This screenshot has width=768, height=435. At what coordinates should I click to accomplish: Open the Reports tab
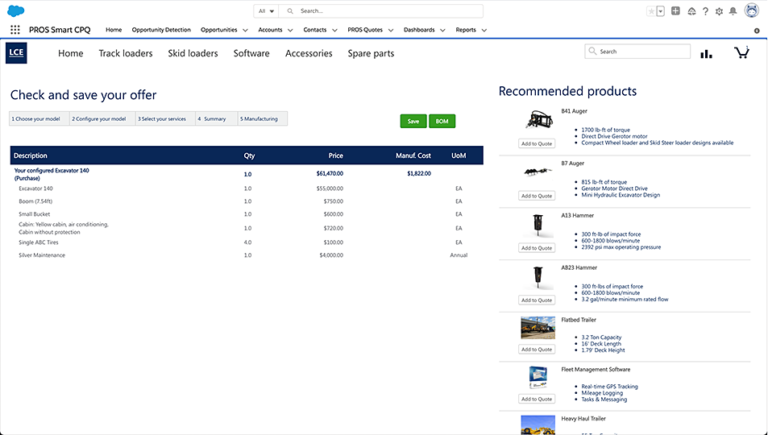466,30
